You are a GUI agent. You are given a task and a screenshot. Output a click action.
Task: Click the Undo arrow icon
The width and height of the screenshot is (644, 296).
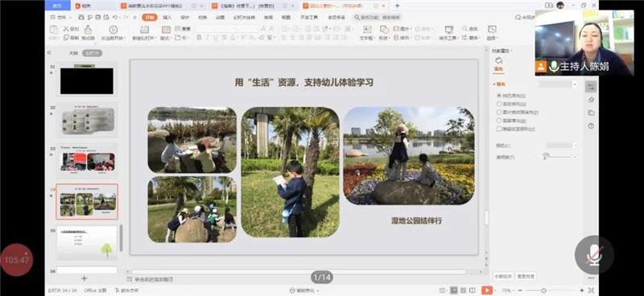[115, 17]
